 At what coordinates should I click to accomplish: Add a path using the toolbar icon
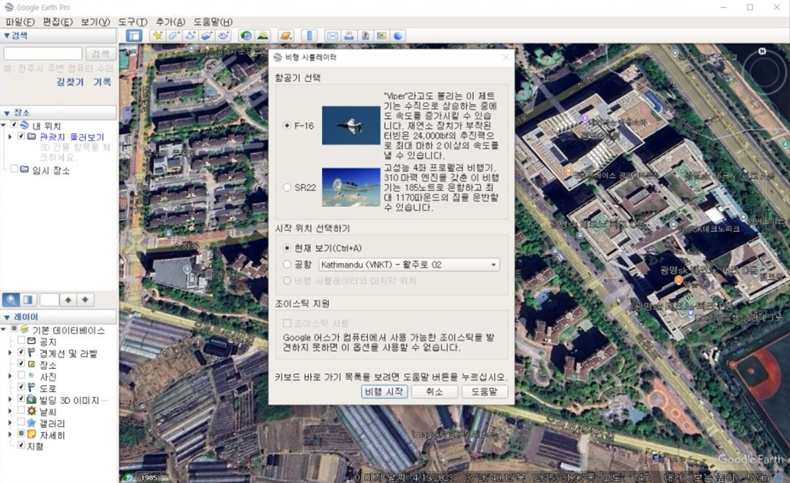pyautogui.click(x=190, y=35)
